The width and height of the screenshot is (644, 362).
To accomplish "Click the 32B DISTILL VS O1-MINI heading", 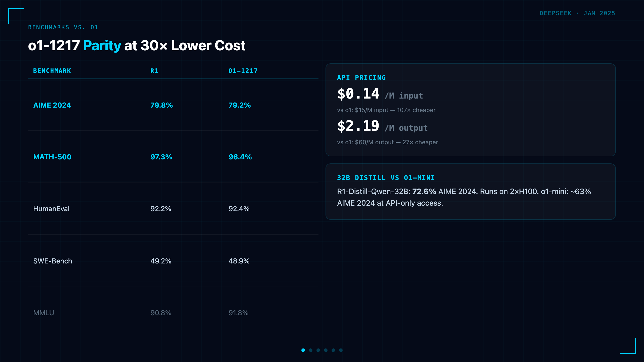I will (x=386, y=178).
